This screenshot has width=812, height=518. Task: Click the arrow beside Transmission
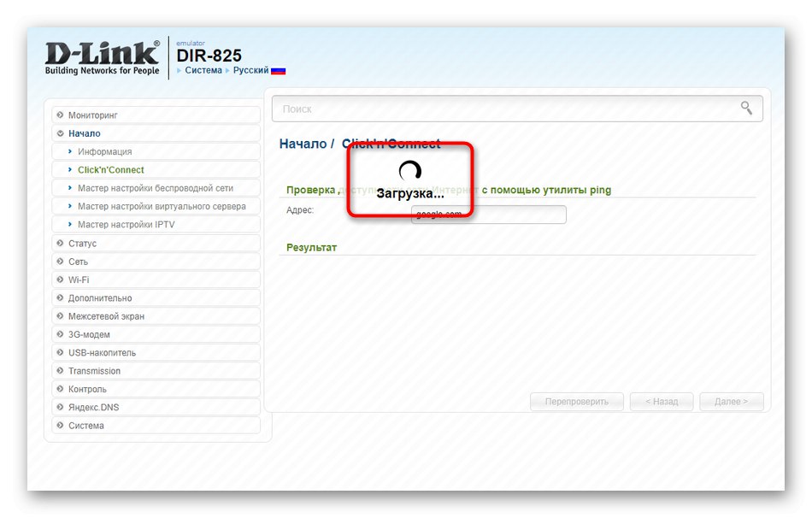[x=60, y=371]
